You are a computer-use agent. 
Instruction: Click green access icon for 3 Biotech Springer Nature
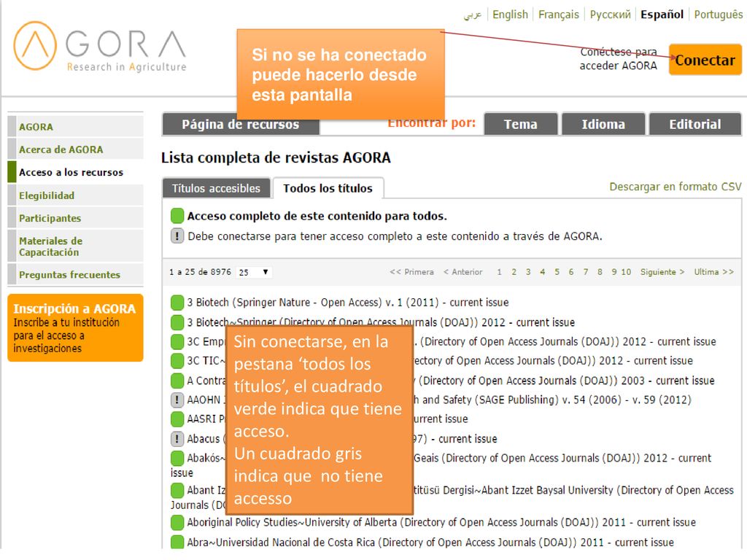tap(177, 303)
